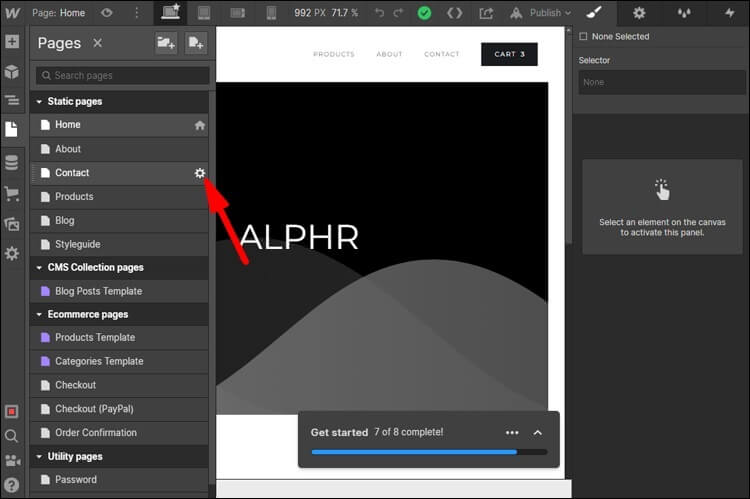750x499 pixels.
Task: Click CONTACT nav link on canvas
Action: 441,54
